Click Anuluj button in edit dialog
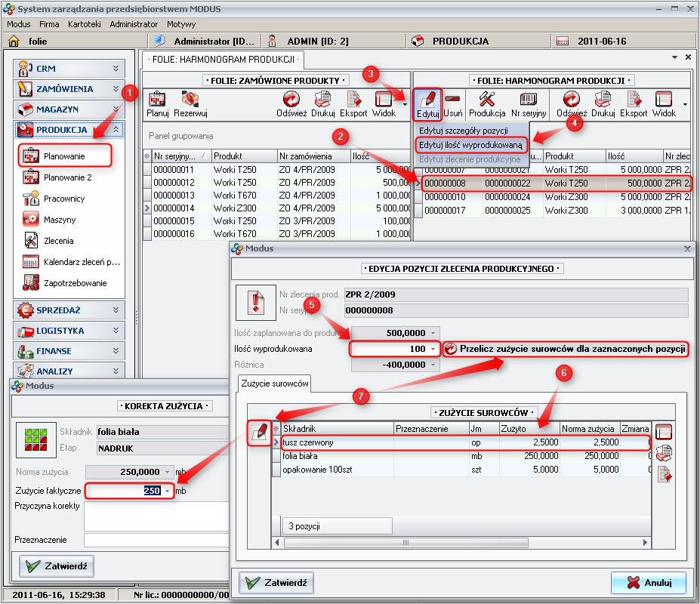Viewport: 700px width, 604px height. point(648,582)
